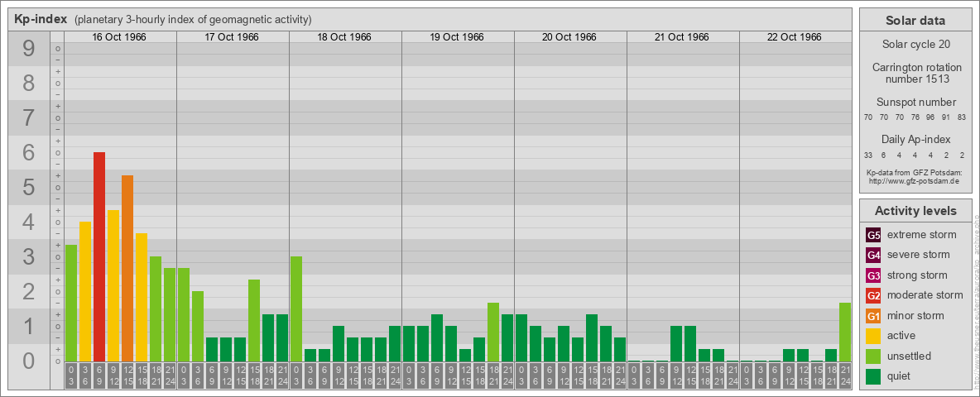
Task: Click sunspot number value 76
Action: [915, 117]
